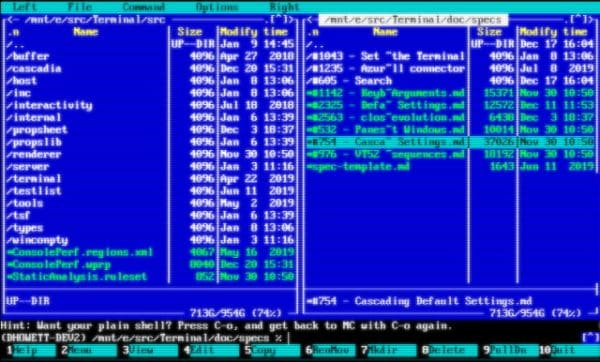The height and width of the screenshot is (362, 600).
Task: Open command line history [^] at prompt end
Action: tap(590, 338)
